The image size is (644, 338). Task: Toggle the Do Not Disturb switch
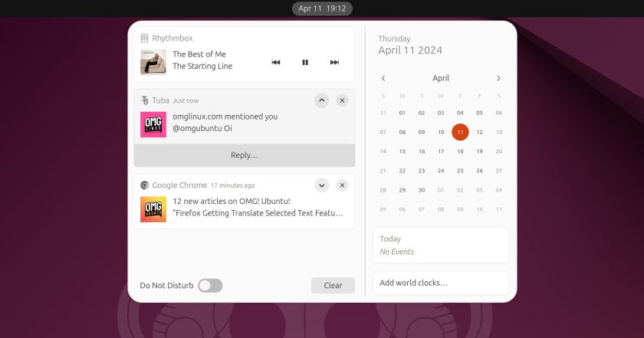coord(210,285)
